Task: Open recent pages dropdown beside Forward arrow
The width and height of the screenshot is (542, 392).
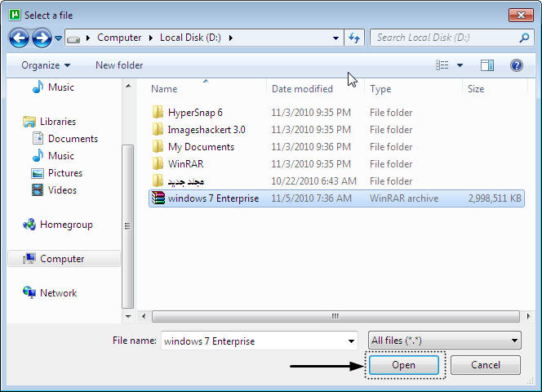Action: point(59,38)
